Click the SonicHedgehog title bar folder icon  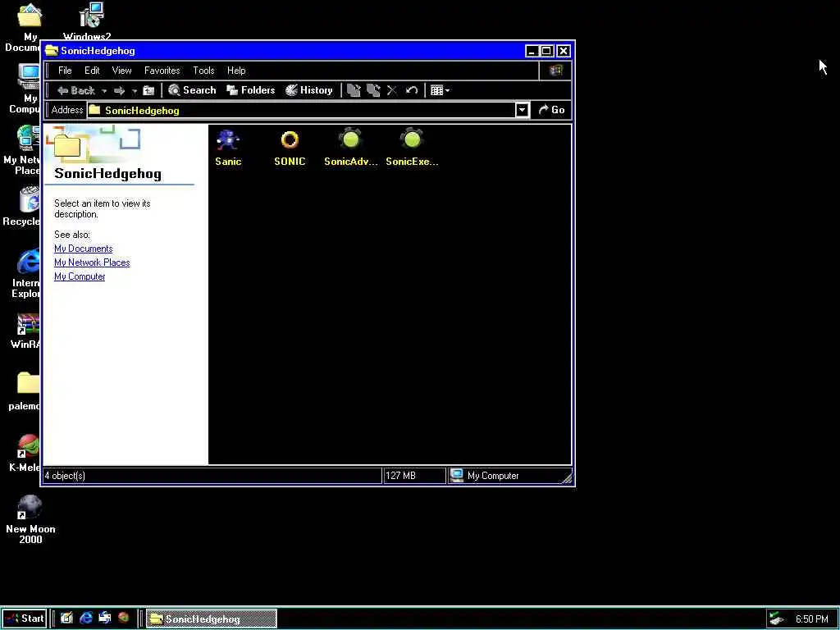[52, 50]
